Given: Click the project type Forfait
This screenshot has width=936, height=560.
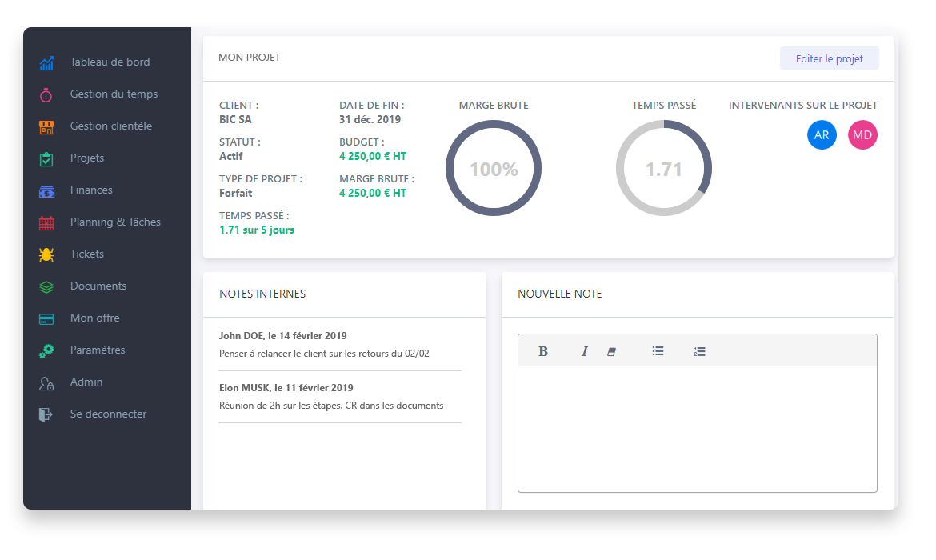Looking at the screenshot, I should point(236,194).
